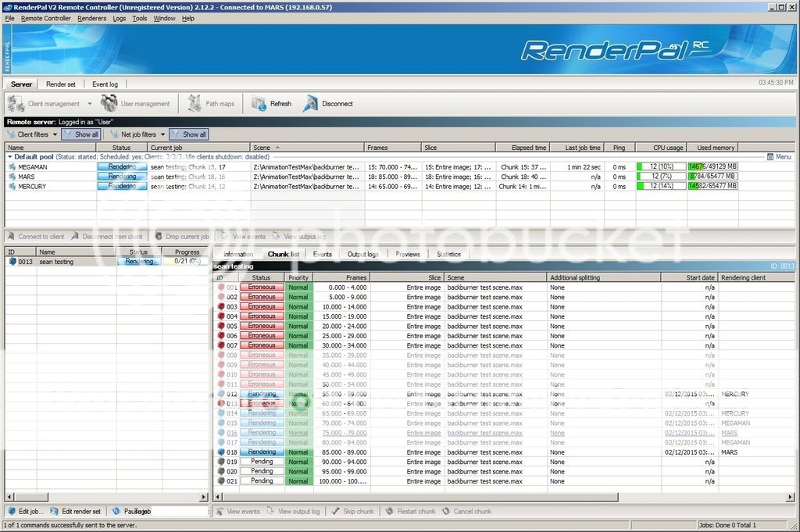Select the MEGAMAN client icon
This screenshot has height=532, width=800.
pos(12,167)
